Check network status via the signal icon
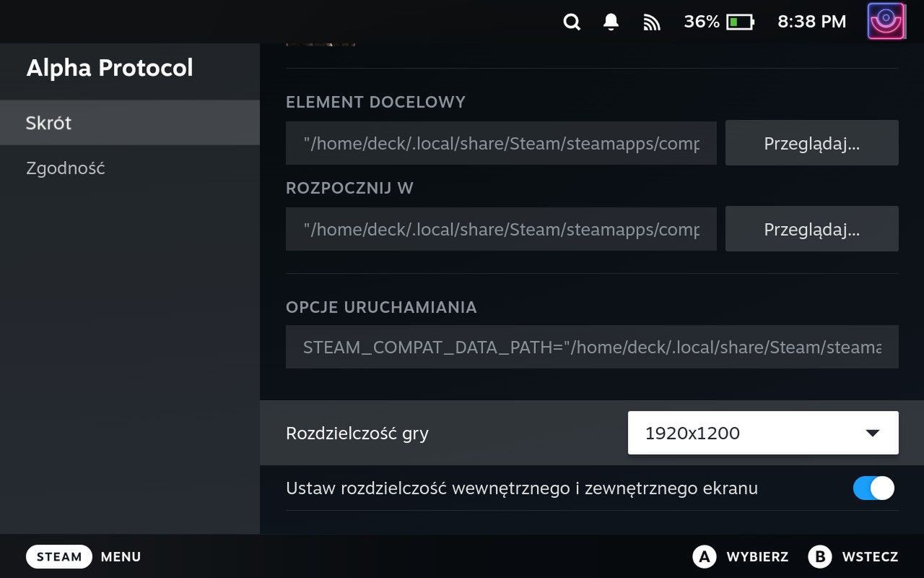924x578 pixels. point(652,22)
